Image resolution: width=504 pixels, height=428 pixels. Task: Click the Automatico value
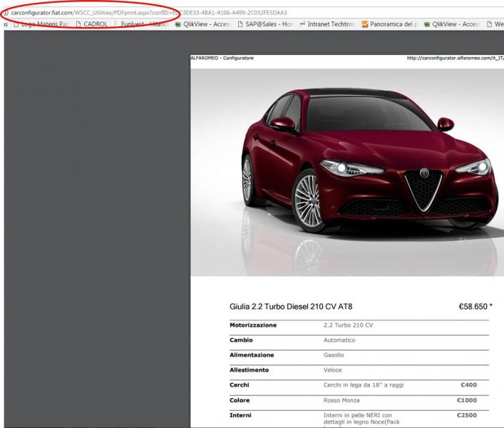[x=339, y=340]
